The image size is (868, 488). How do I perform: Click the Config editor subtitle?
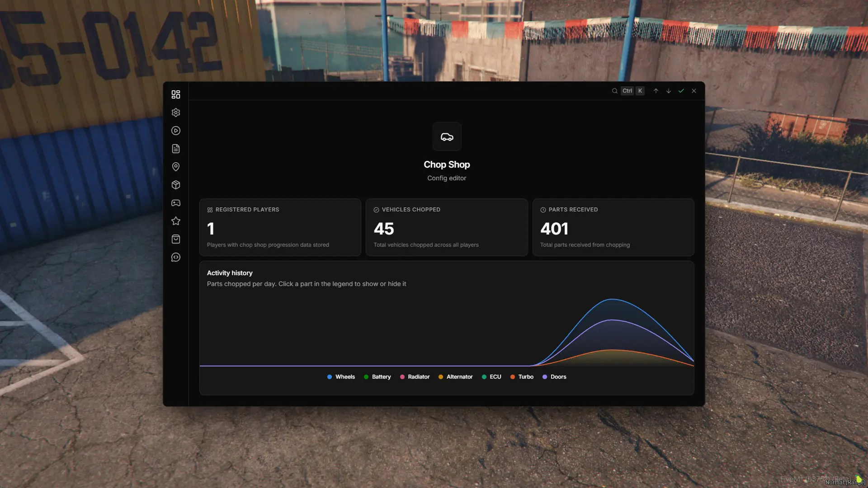(x=447, y=178)
